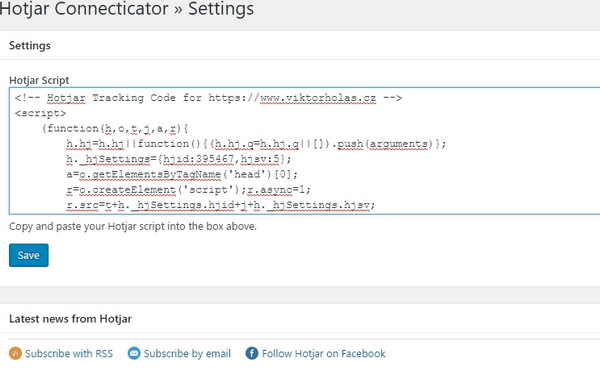
Task: Click the code line containing hjid:395467
Action: click(179, 159)
